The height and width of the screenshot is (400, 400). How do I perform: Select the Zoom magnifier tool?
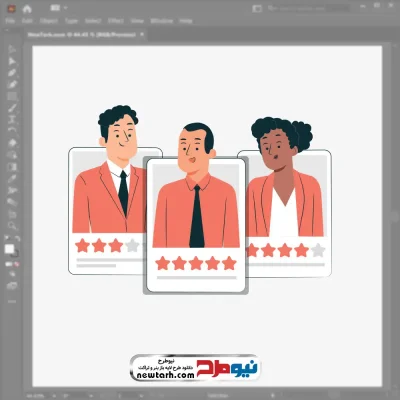click(12, 226)
